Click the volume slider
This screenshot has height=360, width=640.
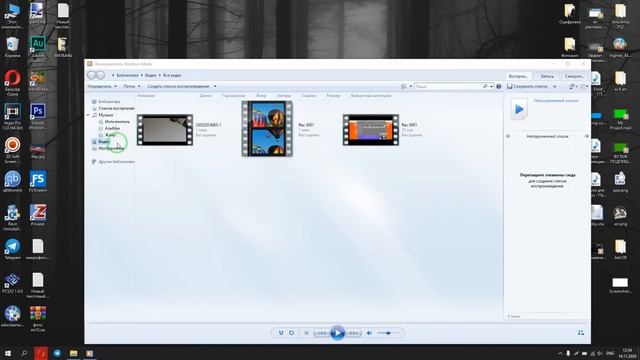(x=388, y=333)
